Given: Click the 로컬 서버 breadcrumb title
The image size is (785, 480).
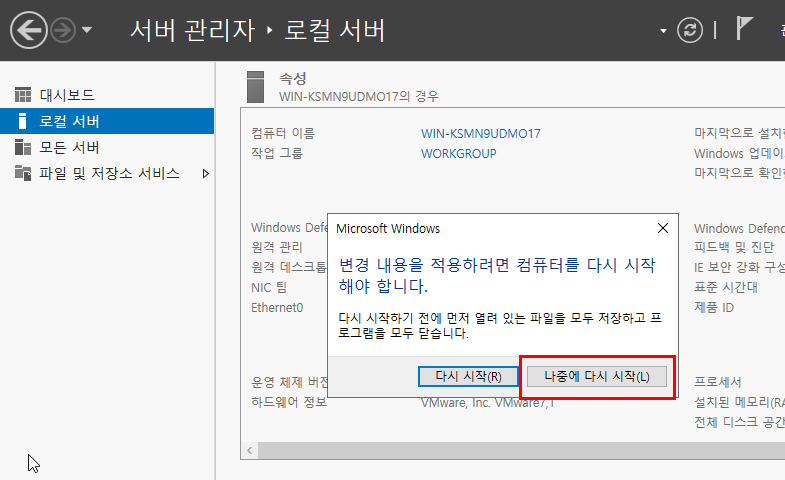Looking at the screenshot, I should 334,30.
